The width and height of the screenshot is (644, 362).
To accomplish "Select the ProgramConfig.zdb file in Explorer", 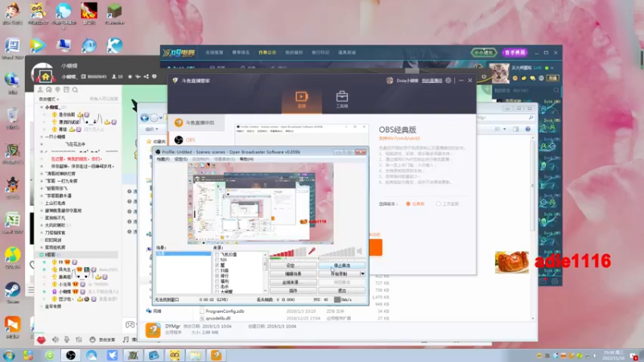I will click(x=225, y=311).
